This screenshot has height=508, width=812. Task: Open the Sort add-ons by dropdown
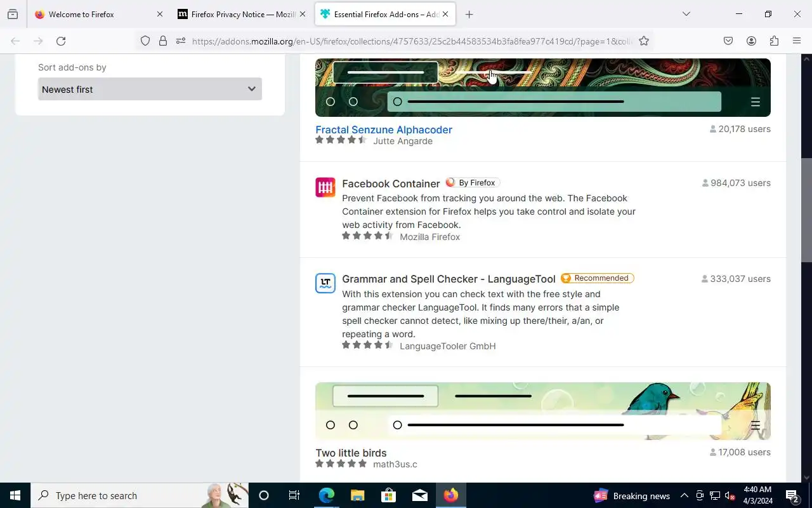point(150,89)
